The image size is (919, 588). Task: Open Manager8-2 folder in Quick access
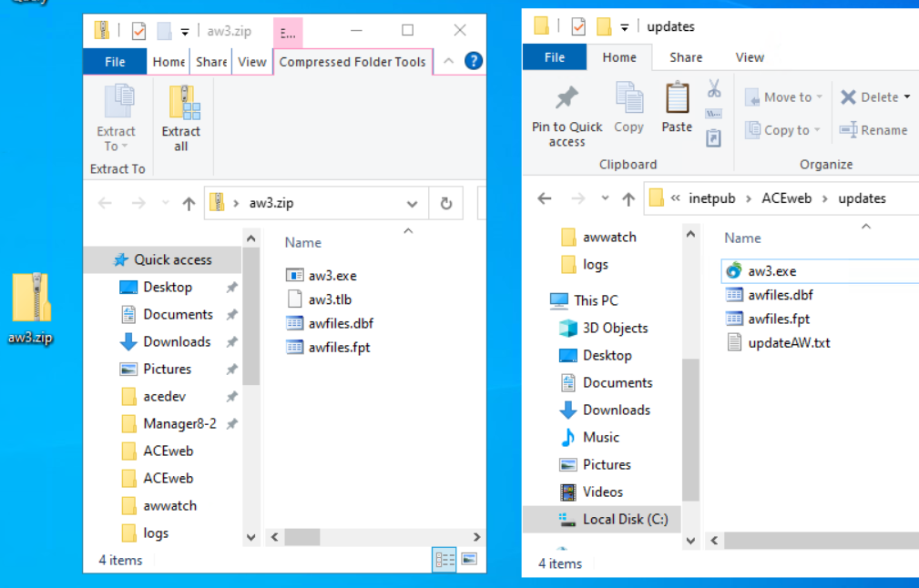tap(179, 423)
